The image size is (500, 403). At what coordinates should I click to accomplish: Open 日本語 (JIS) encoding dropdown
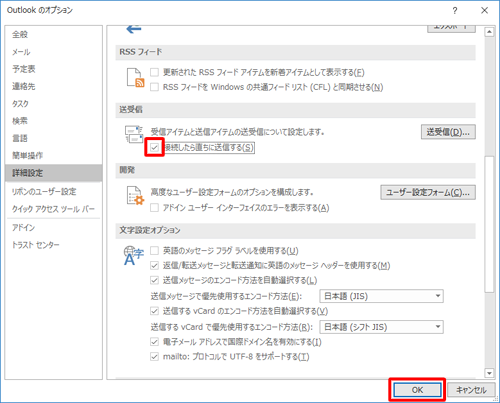click(x=381, y=296)
